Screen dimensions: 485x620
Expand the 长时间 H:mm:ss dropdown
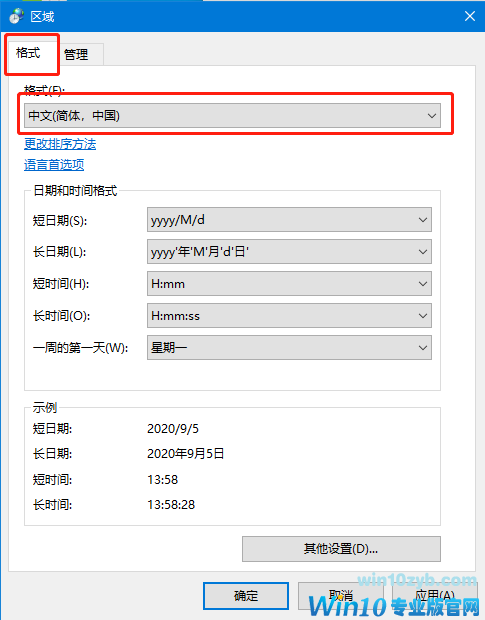click(289, 316)
